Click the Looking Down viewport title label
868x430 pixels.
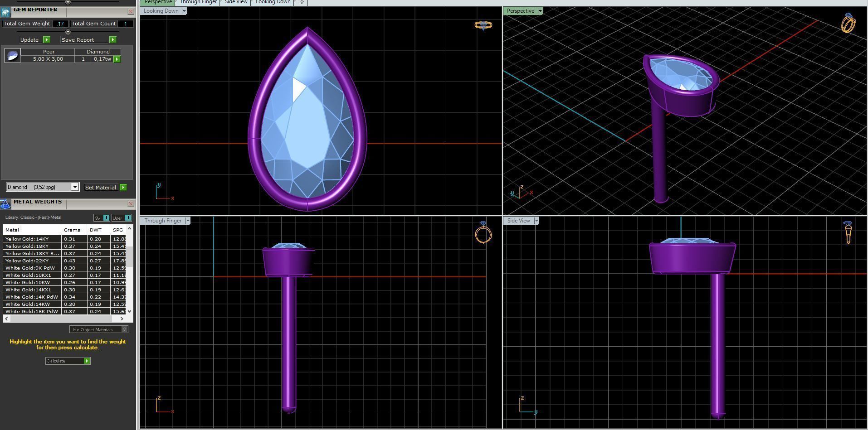(161, 11)
